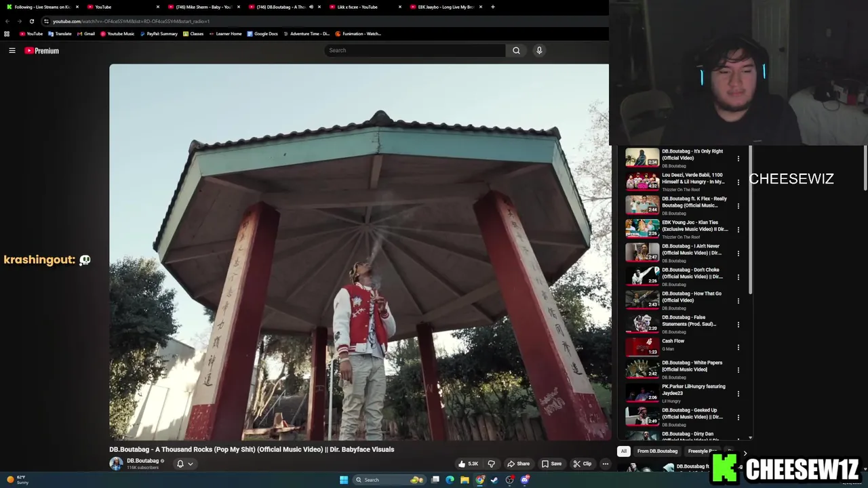Open options for Cash Flow video

click(x=738, y=347)
